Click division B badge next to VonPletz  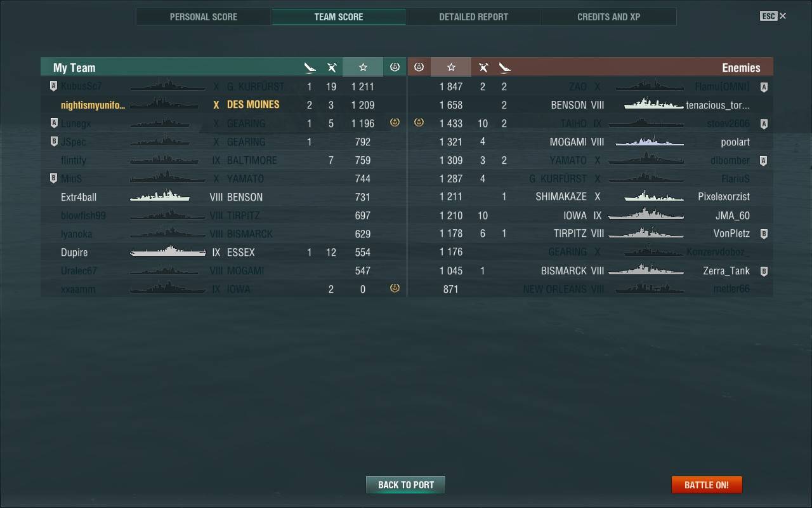[x=764, y=234]
